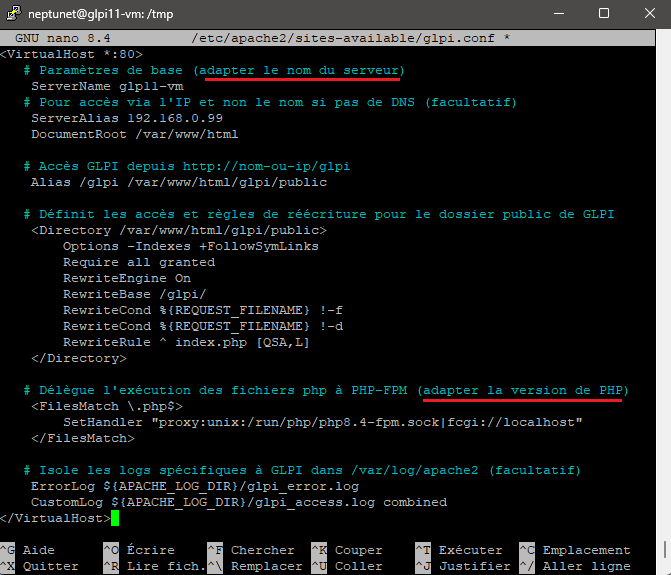The image size is (671, 575).
Task: Click the ^/ Aller ligne shortcut
Action: click(574, 566)
